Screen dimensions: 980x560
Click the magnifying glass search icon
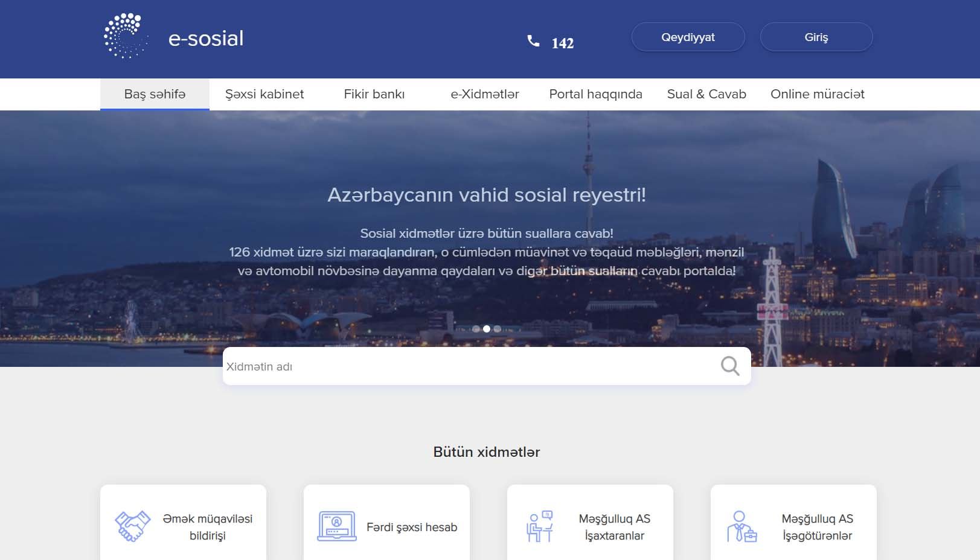coord(729,366)
